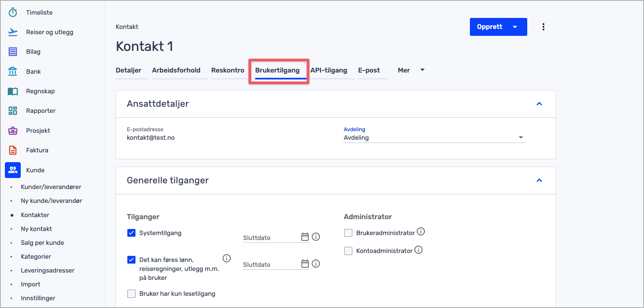Go to Kunder/leverandører in sidebar
Viewport: 644px width, 308px height.
pyautogui.click(x=51, y=187)
